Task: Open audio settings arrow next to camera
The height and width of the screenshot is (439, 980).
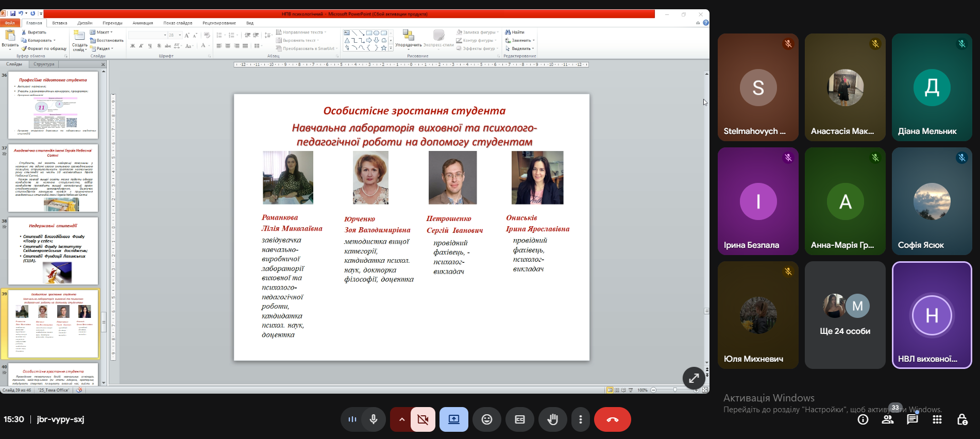Action: tap(401, 419)
